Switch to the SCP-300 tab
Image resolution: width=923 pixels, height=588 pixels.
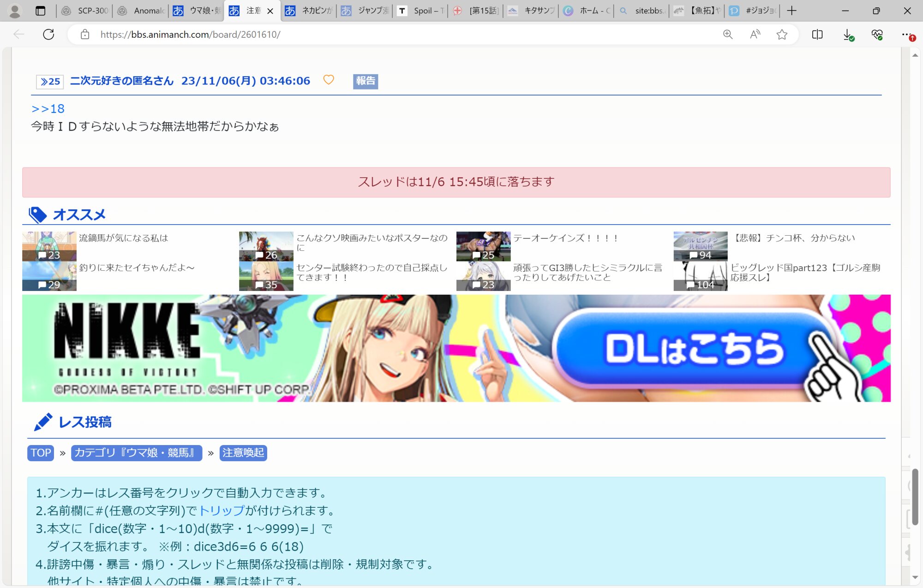click(85, 11)
